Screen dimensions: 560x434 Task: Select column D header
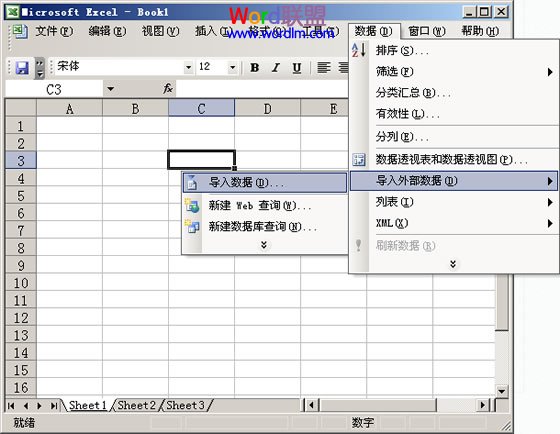tap(268, 108)
